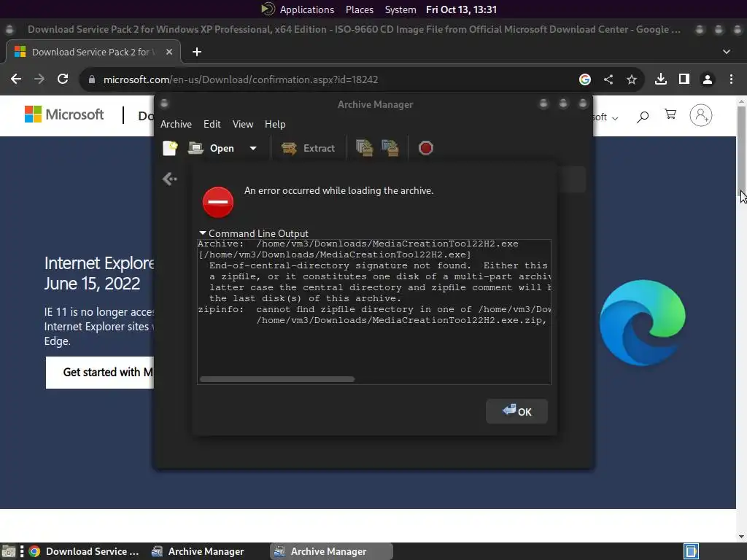The image size is (747, 560).
Task: Click the Chrome back navigation arrow
Action: pyautogui.click(x=16, y=79)
